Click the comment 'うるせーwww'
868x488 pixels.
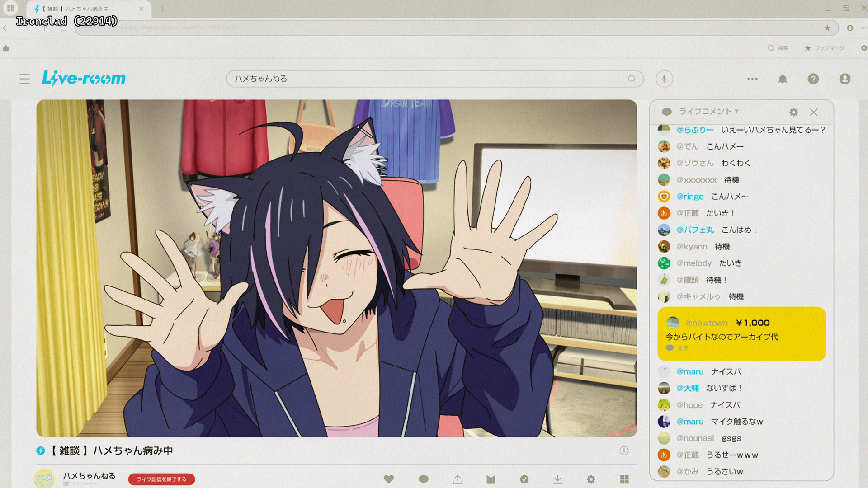point(732,455)
